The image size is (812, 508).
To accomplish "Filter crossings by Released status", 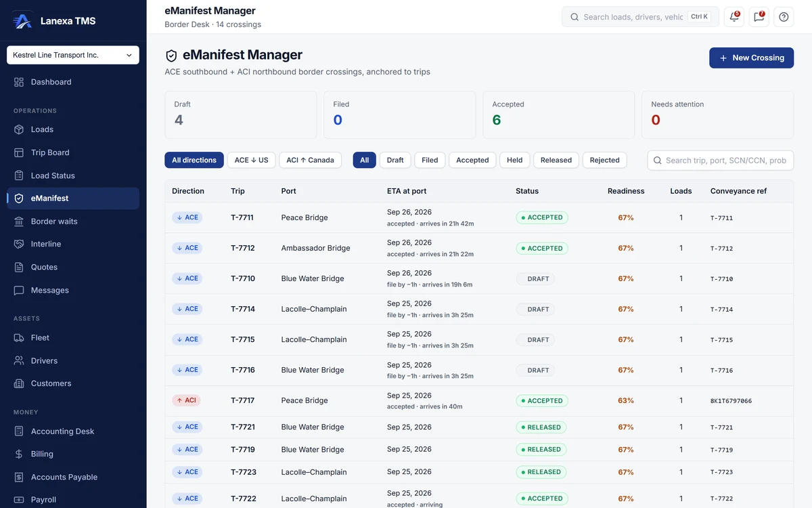I will point(556,160).
